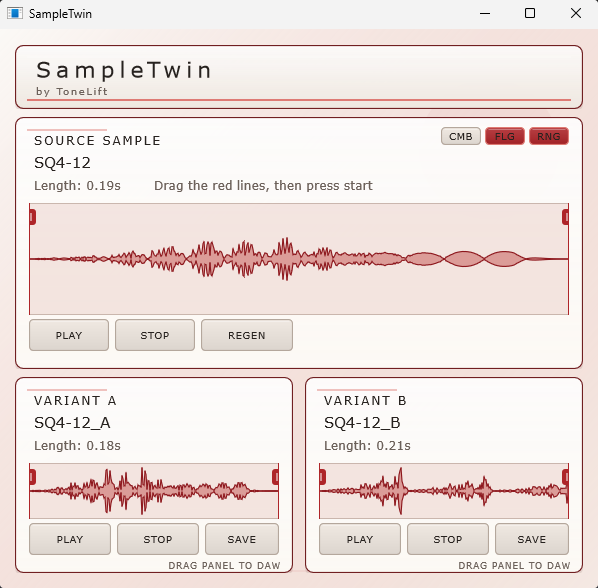
Task: Maximize the SampleTwin window
Action: point(530,13)
